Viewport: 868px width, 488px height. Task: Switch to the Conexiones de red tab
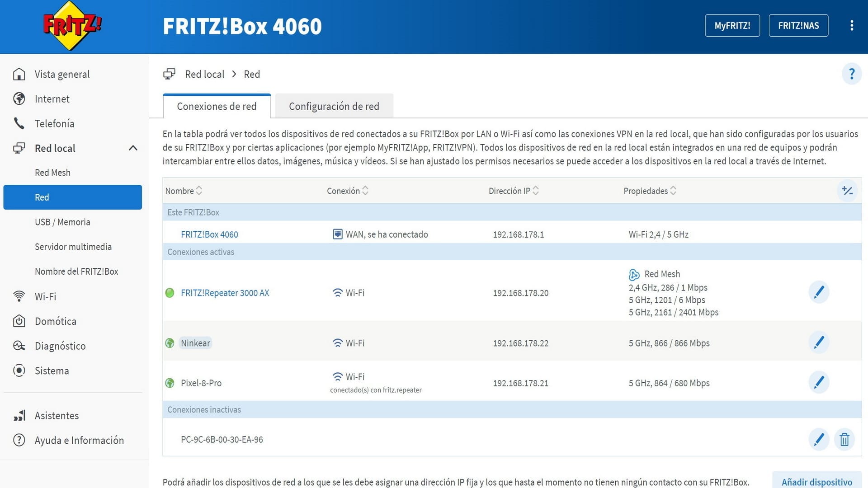pos(217,106)
